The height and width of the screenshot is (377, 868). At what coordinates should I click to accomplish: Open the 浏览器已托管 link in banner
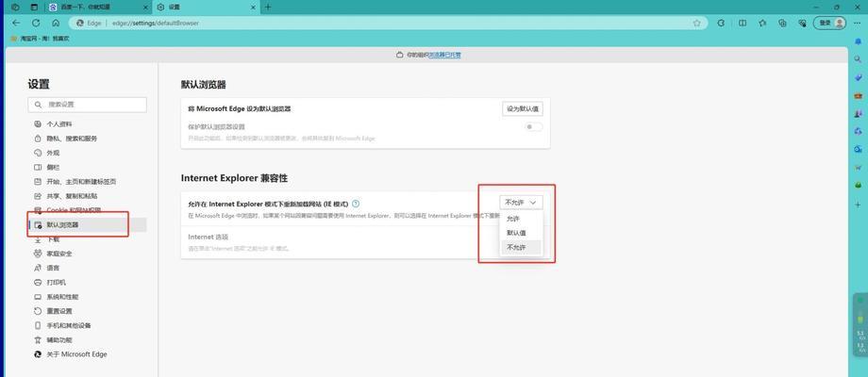[x=445, y=56]
